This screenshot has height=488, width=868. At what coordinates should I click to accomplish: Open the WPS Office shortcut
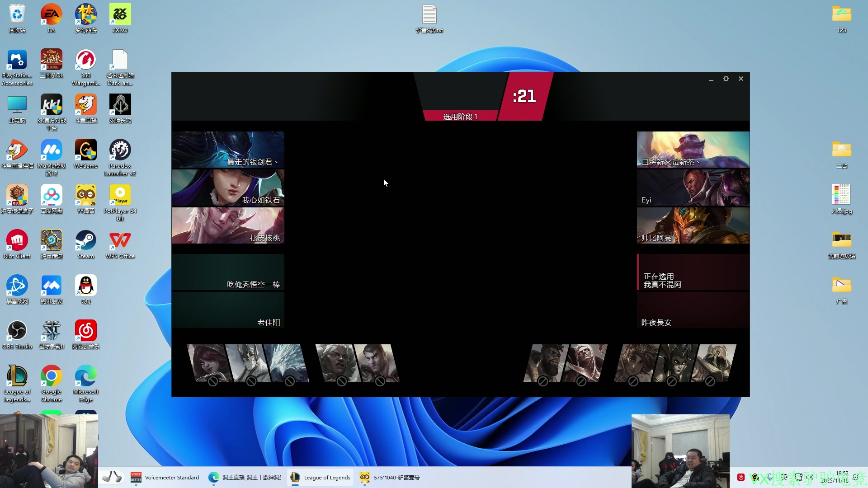click(x=120, y=240)
